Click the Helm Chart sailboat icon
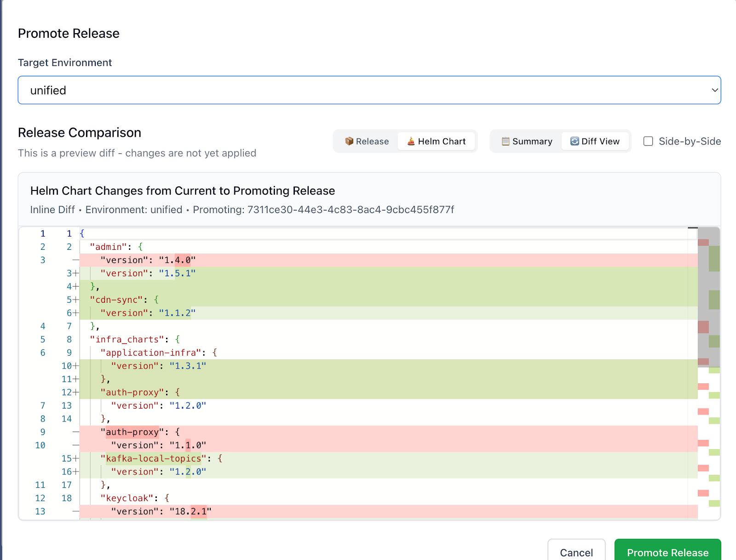 [411, 141]
